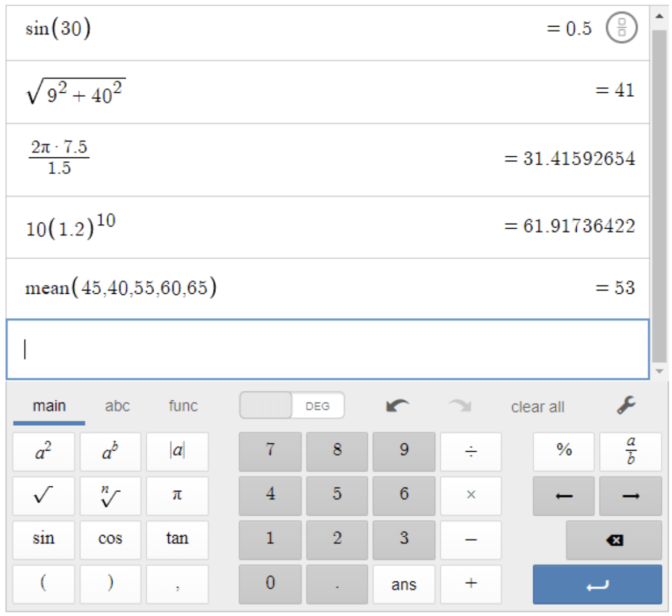672x616 pixels.
Task: Insert a square root symbol
Action: click(44, 496)
